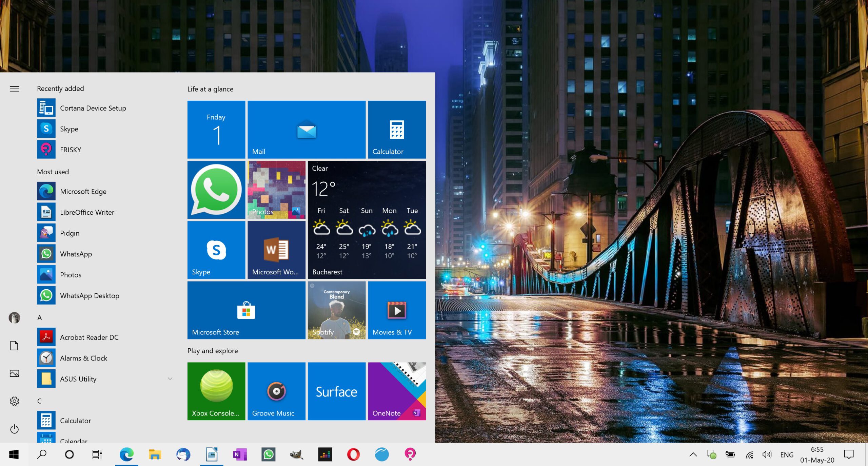Launch WhatsApp Desktop from app list

(x=105, y=295)
